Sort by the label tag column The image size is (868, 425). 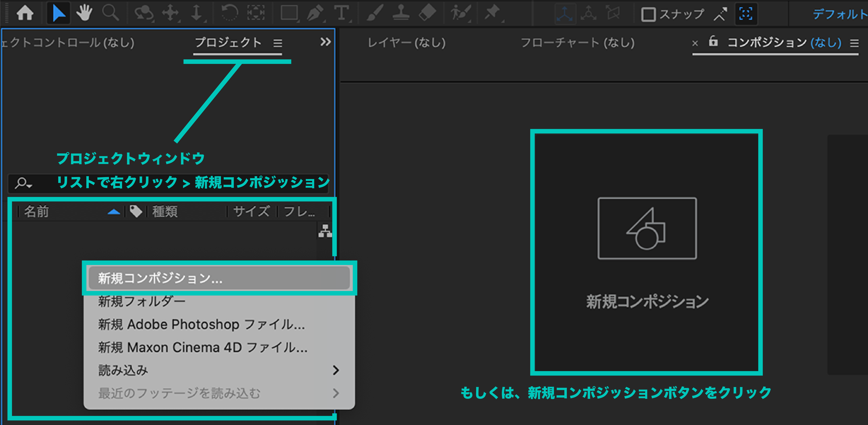click(136, 211)
